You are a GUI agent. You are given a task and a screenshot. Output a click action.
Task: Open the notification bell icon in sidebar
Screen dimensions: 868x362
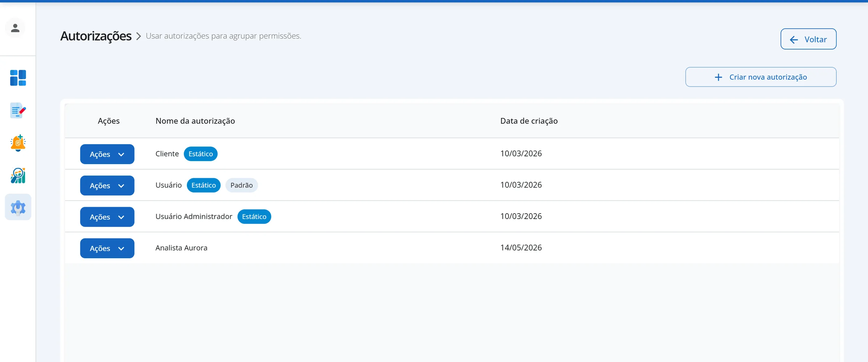(18, 143)
